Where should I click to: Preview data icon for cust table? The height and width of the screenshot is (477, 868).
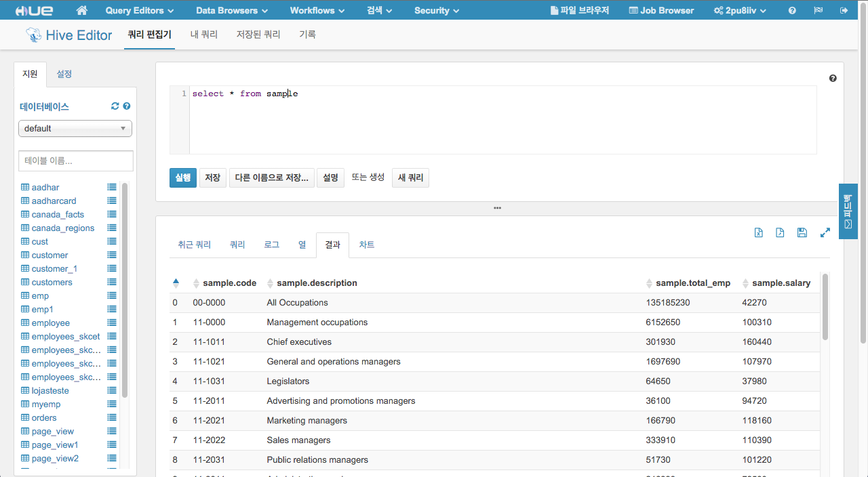(112, 241)
